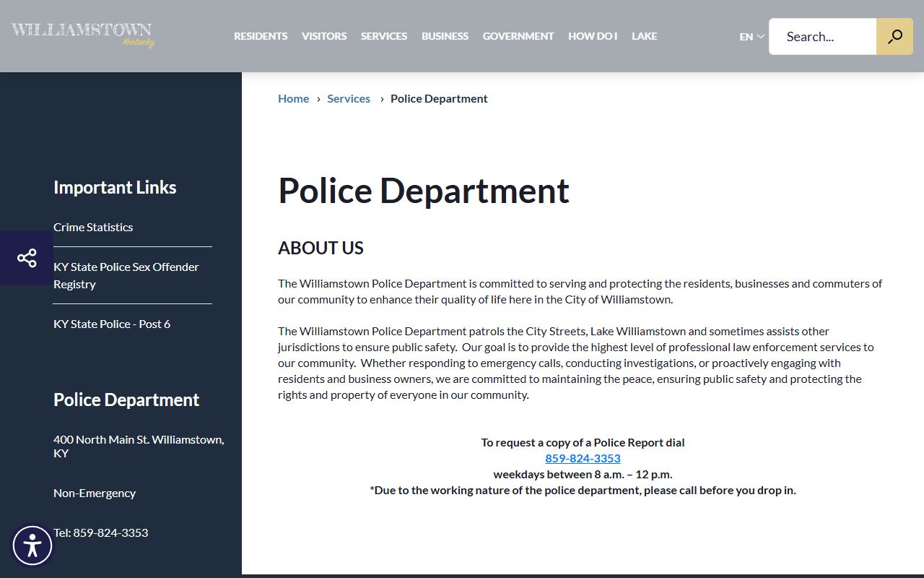This screenshot has height=578, width=924.
Task: Open the accessibility options icon
Action: (x=32, y=545)
